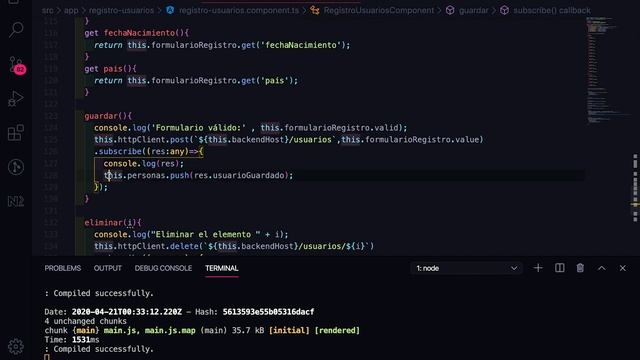This screenshot has width=640, height=360.
Task: Click the 'app' folder breadcrumb
Action: (71, 11)
